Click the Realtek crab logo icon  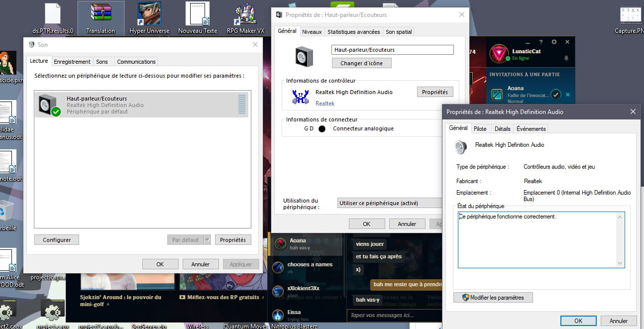300,96
